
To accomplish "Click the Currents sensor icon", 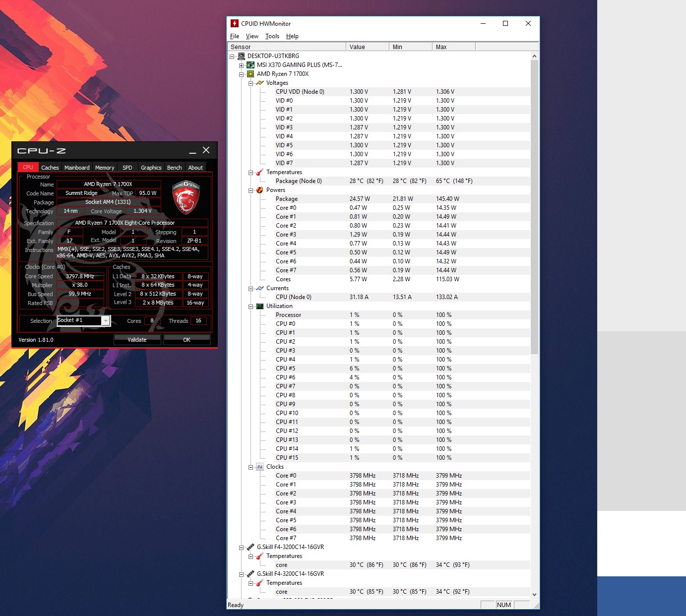I will coord(260,288).
